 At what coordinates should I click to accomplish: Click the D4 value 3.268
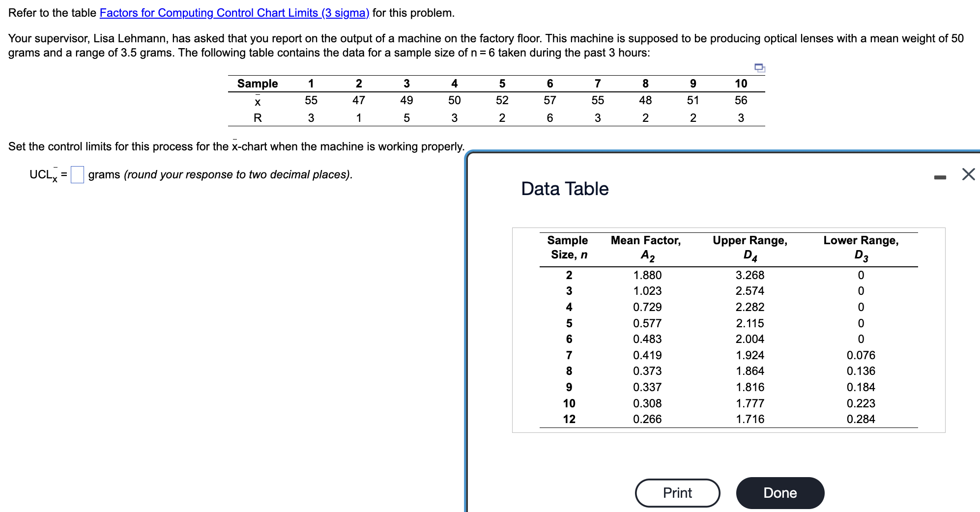pos(750,275)
